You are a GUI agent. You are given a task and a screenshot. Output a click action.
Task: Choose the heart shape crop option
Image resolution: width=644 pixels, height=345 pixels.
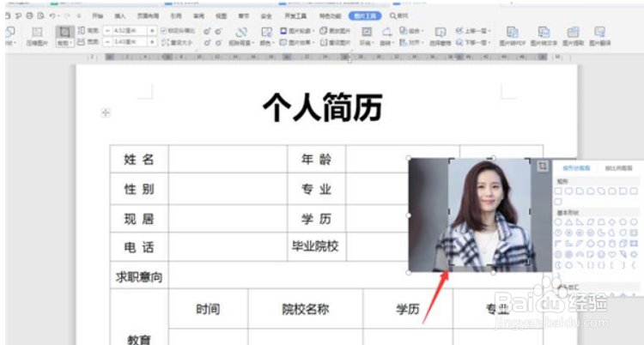pyautogui.click(x=612, y=254)
